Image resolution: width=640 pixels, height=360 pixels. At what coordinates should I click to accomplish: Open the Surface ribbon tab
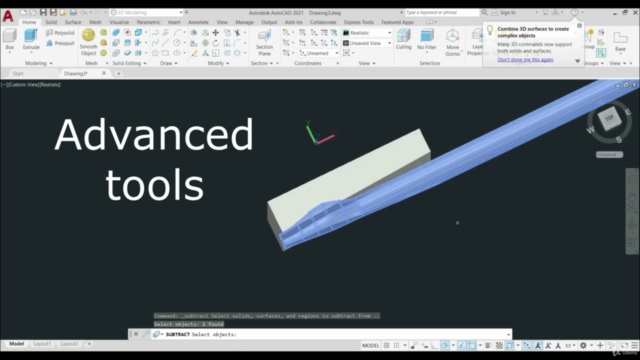pos(73,22)
